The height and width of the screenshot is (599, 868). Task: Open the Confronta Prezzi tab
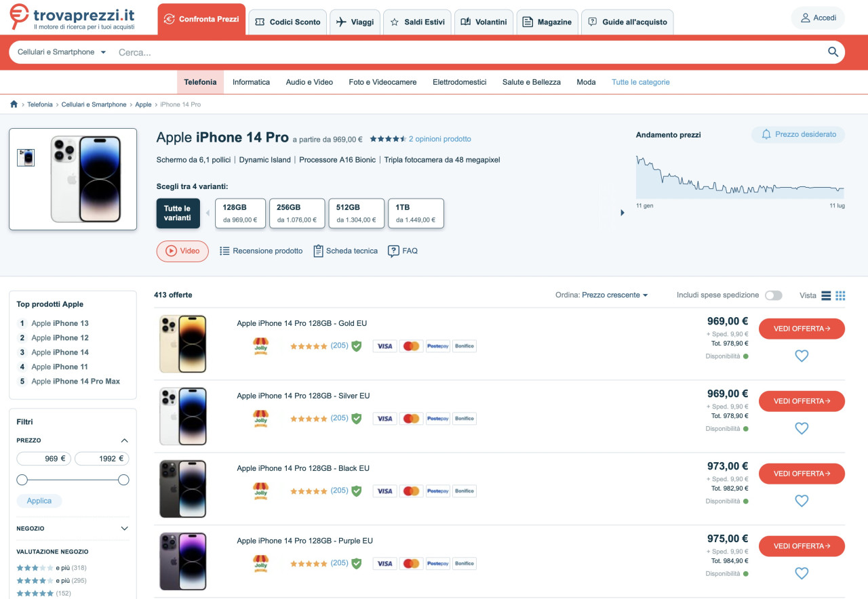pyautogui.click(x=201, y=19)
